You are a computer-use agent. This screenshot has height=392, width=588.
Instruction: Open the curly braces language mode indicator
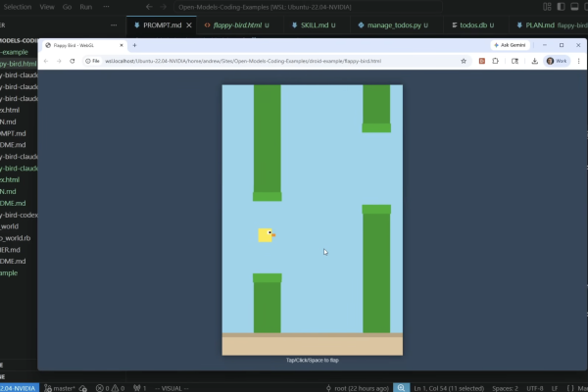point(570,388)
